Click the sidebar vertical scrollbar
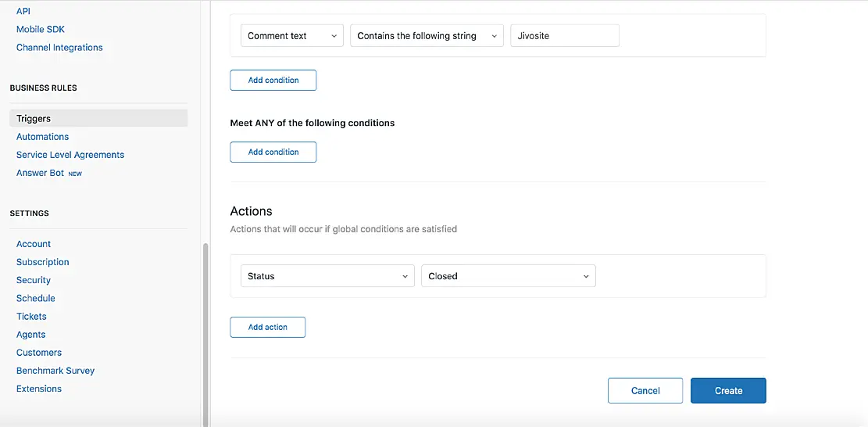This screenshot has height=427, width=868. click(x=205, y=328)
